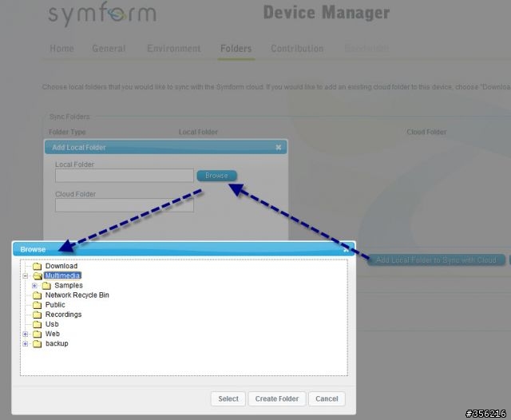Select the Public folder label
Image resolution: width=511 pixels, height=420 pixels.
55,305
